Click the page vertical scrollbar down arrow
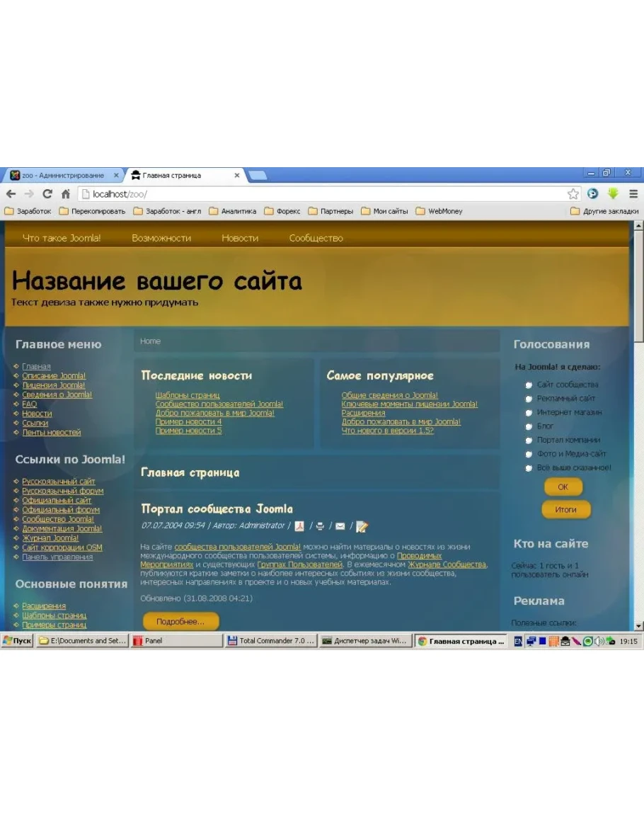 tap(638, 626)
